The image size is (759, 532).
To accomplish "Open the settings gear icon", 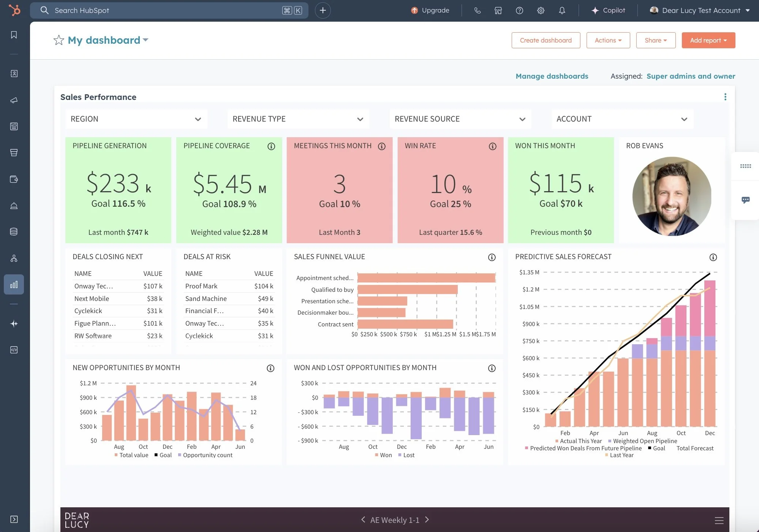I will 541,10.
